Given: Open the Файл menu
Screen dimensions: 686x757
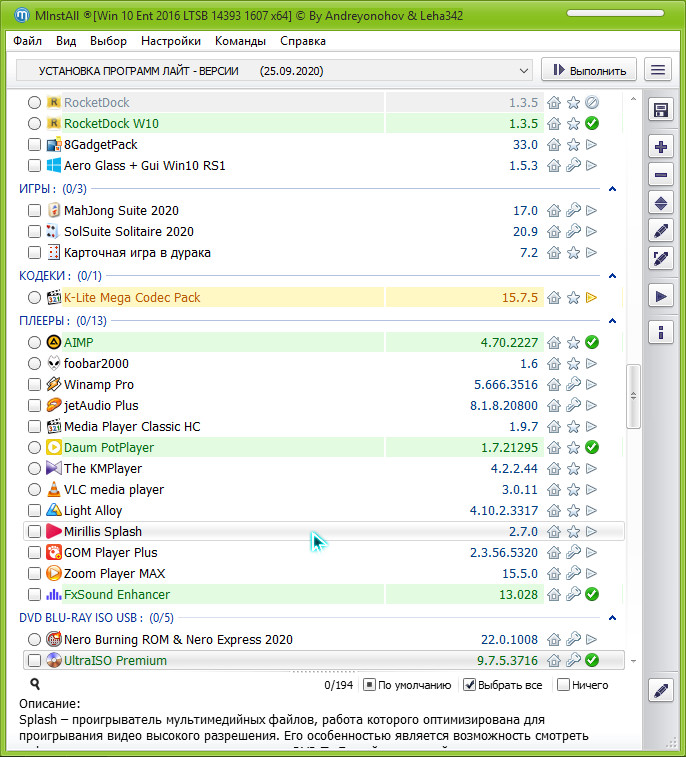Looking at the screenshot, I should coord(28,41).
